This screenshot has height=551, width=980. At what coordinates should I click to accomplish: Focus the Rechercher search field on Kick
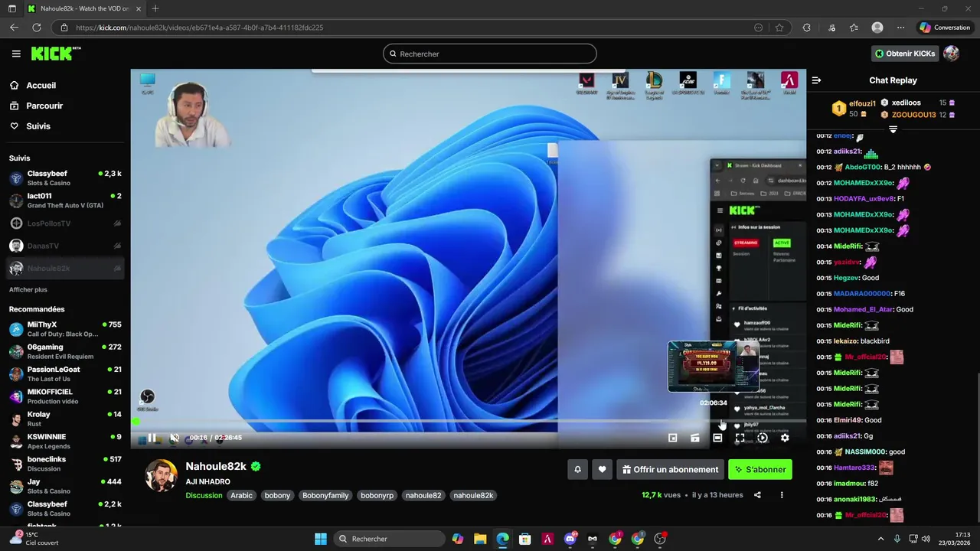(490, 54)
